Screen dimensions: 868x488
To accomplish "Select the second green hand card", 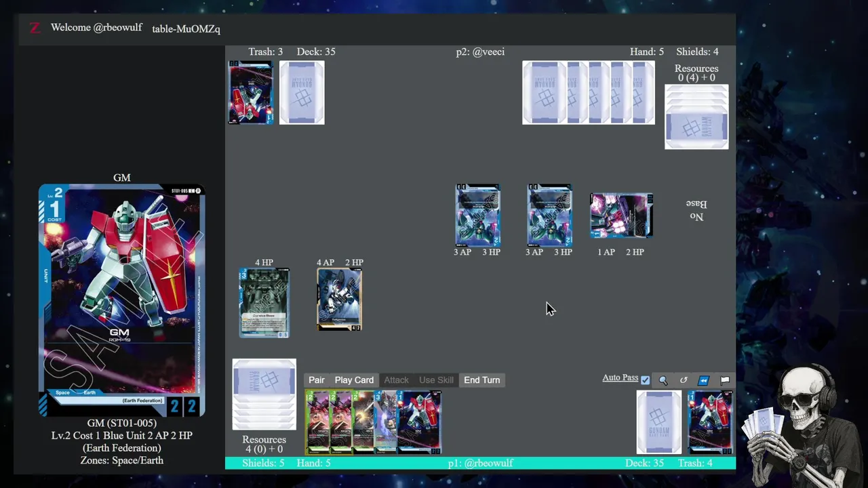I will (340, 422).
